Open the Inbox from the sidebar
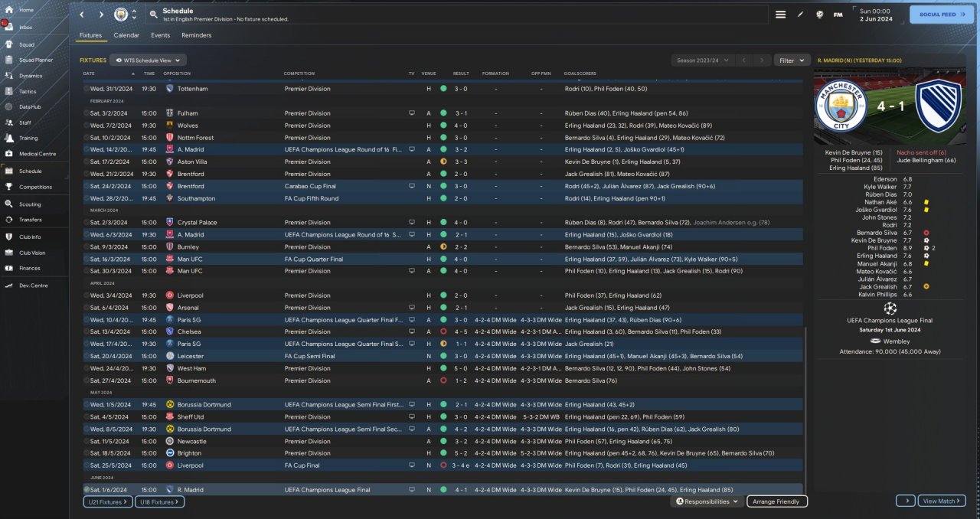Screen dimensions: 980x519 point(10,28)
